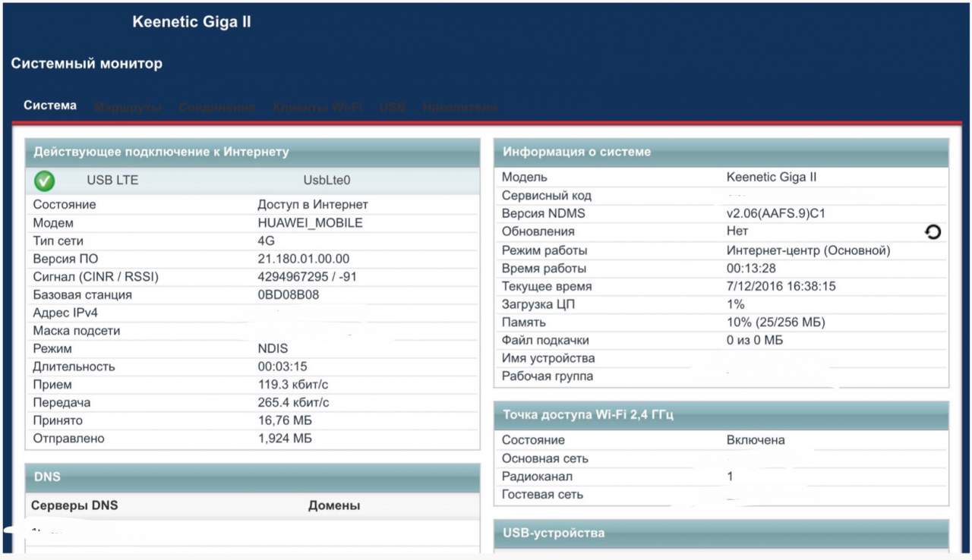Viewport: 972px width, 560px height.
Task: Click the signal value 4294967295 / -91
Action: point(308,277)
